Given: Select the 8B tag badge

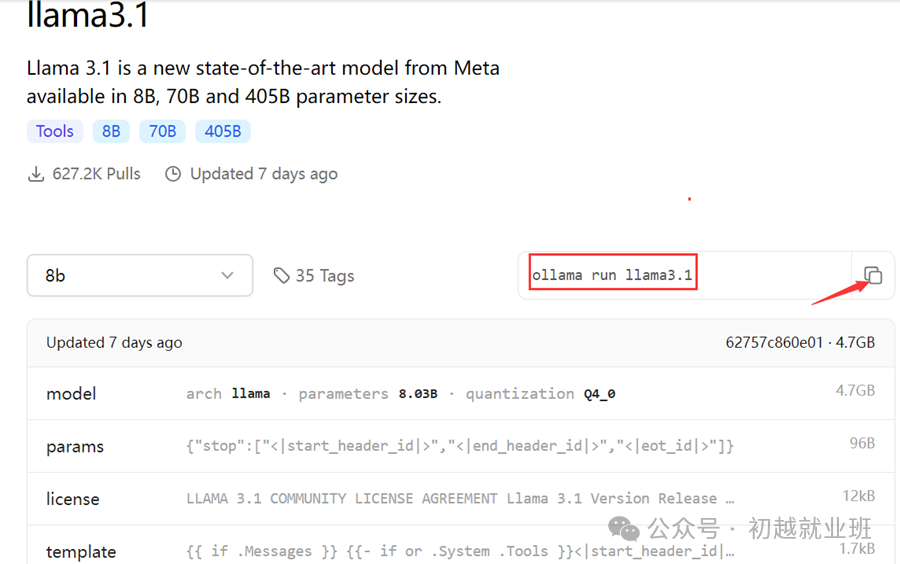Looking at the screenshot, I should coord(111,131).
